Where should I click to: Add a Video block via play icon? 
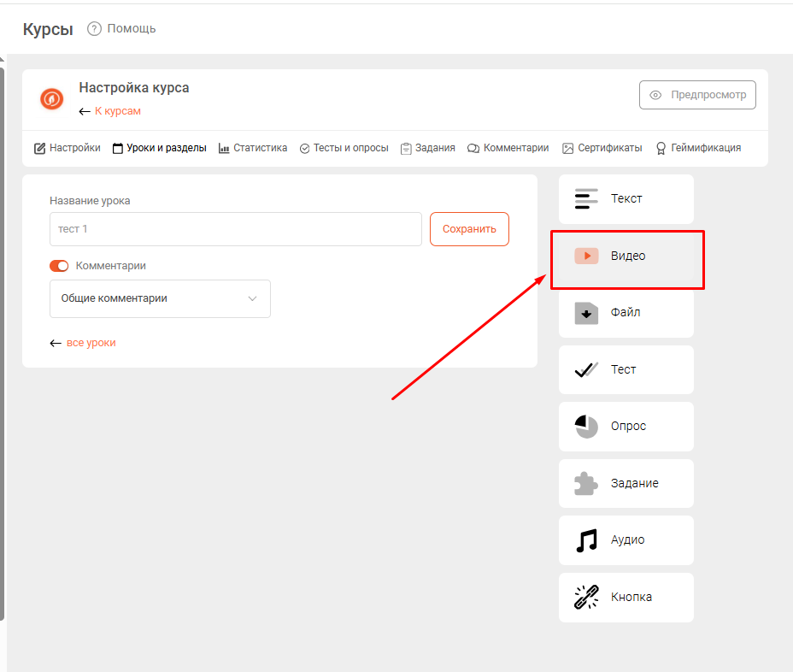(586, 256)
